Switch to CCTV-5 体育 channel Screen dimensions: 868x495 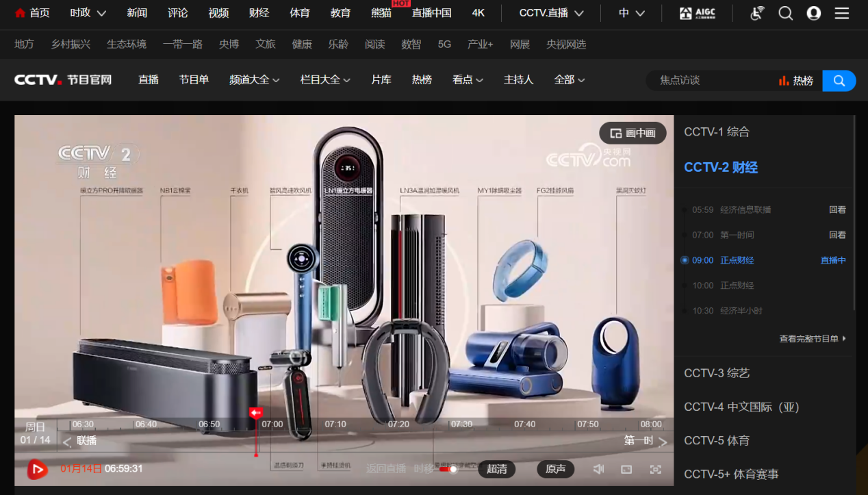click(x=717, y=441)
